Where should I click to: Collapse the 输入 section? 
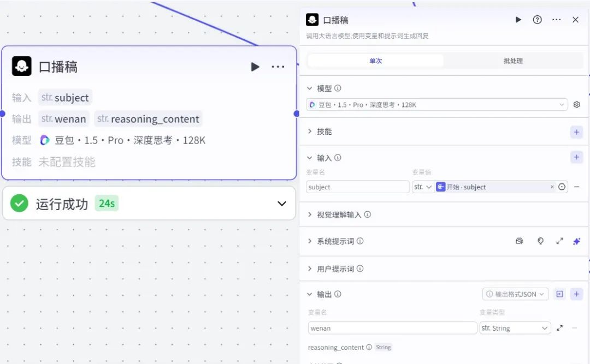coord(309,158)
